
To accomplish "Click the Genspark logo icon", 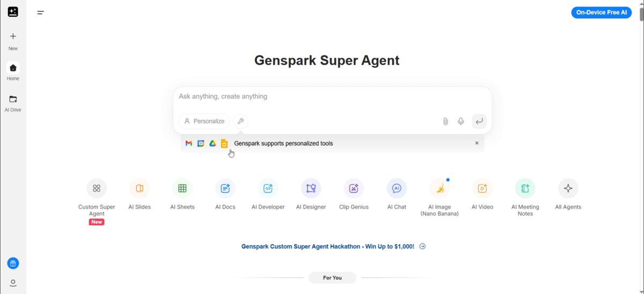I will pyautogui.click(x=13, y=12).
